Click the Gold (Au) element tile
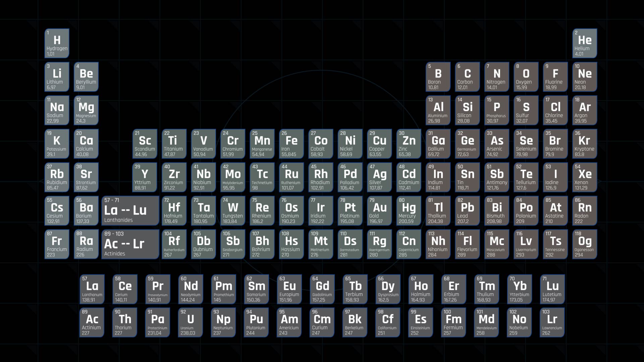The width and height of the screenshot is (644, 362). 379,211
